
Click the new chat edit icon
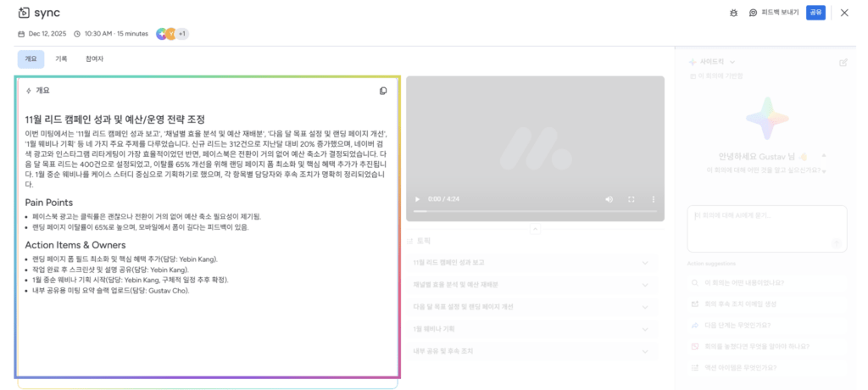click(843, 62)
